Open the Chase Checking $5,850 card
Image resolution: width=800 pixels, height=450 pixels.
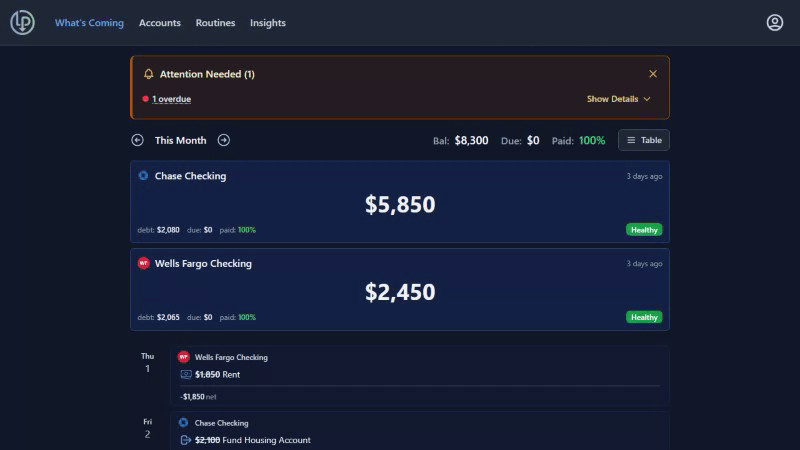pyautogui.click(x=400, y=204)
